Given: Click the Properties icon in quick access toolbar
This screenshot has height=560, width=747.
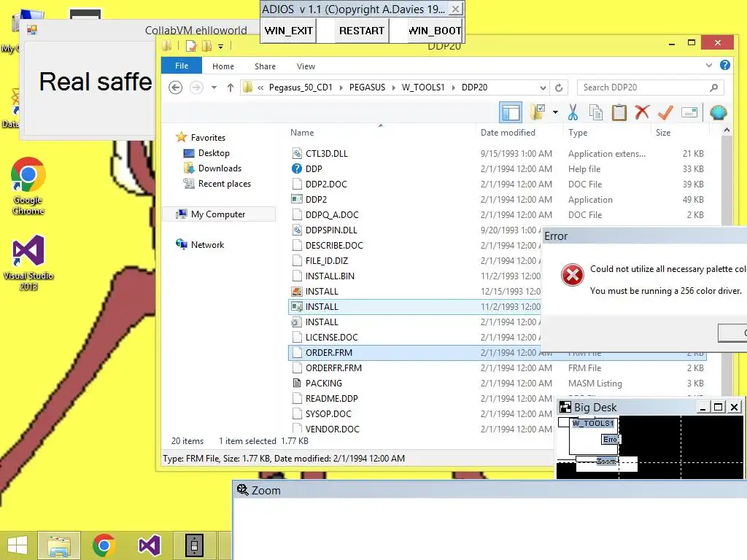Looking at the screenshot, I should [191, 46].
